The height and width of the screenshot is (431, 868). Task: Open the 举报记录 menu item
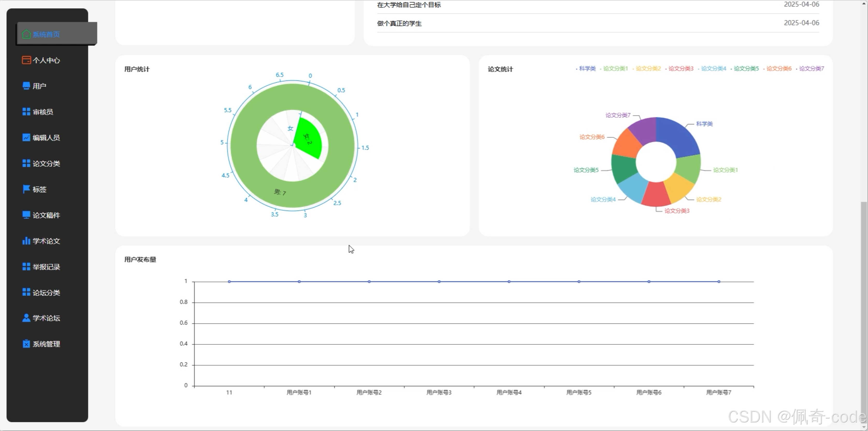46,267
